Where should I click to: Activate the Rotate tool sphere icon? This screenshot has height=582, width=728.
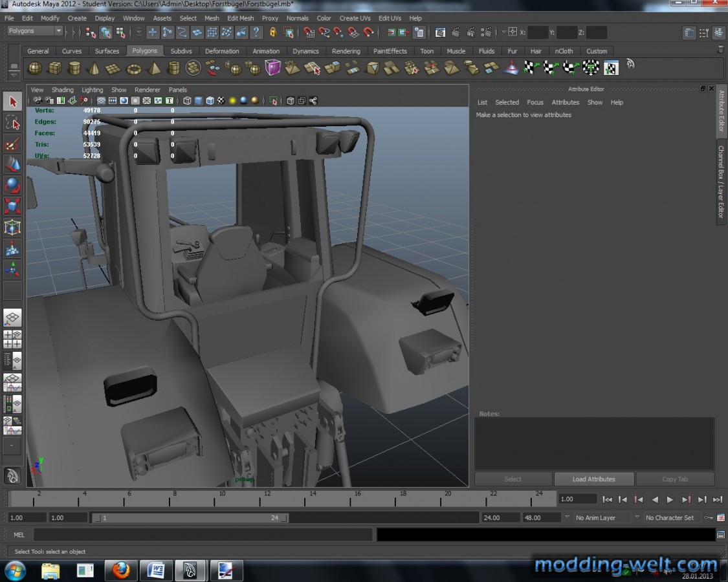coord(12,185)
